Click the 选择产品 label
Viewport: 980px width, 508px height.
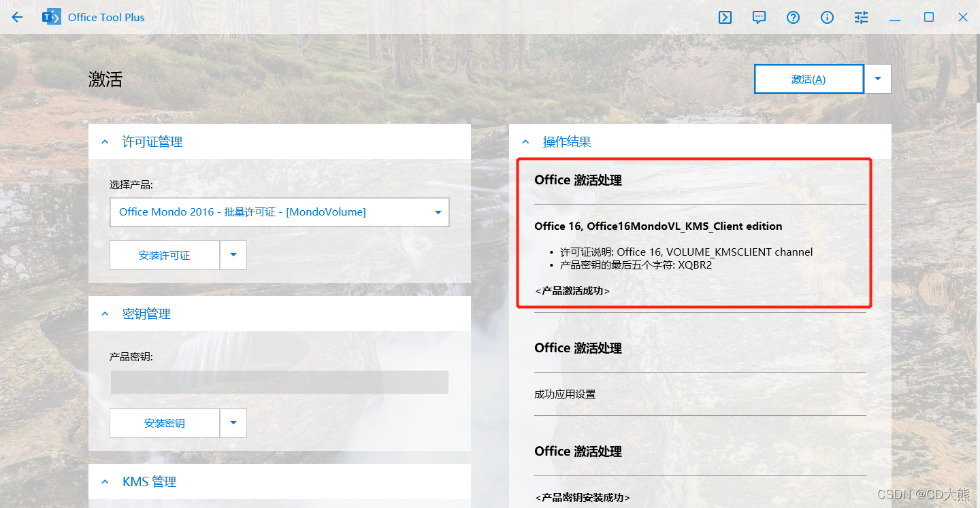pyautogui.click(x=131, y=184)
